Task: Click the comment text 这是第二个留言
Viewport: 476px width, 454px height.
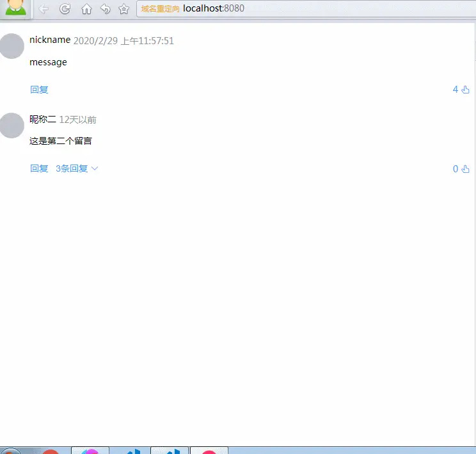Action: pos(61,141)
